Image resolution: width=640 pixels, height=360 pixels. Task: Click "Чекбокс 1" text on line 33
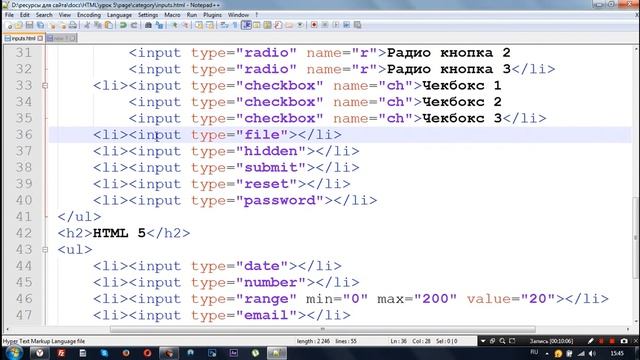(462, 86)
